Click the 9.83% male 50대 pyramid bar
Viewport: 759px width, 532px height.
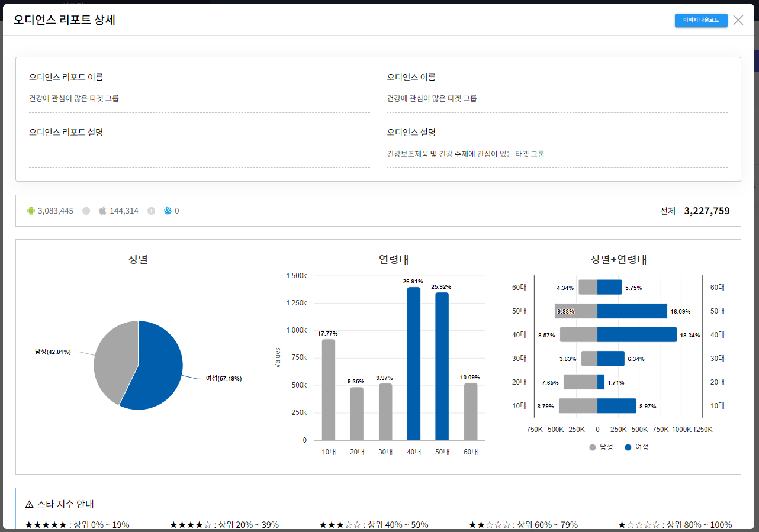(x=575, y=311)
